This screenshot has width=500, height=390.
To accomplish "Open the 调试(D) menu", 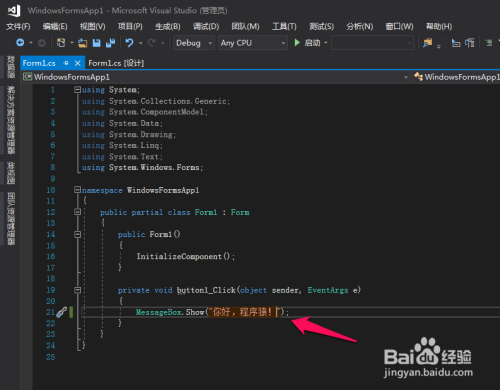I will pos(206,26).
